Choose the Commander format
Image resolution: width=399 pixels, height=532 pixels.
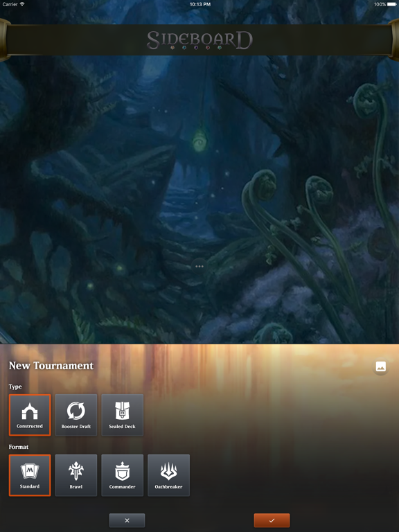coord(122,475)
